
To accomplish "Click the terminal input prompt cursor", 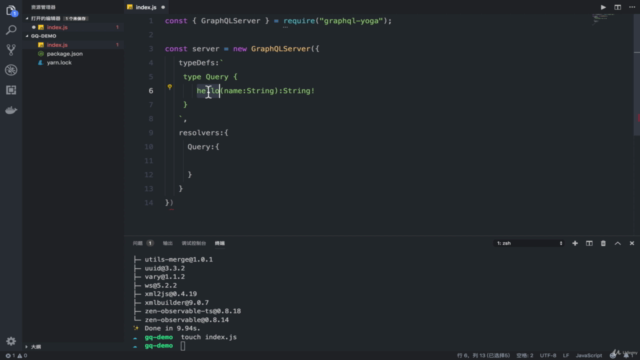I will tap(183, 346).
